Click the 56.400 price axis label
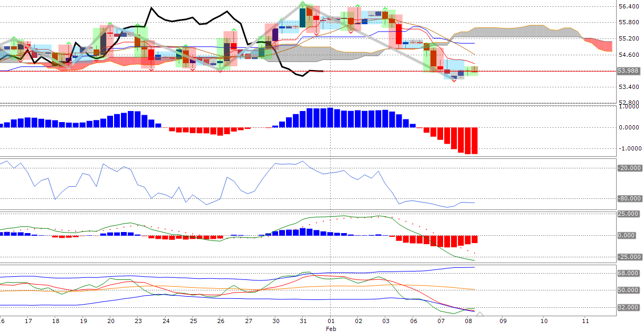The image size is (644, 332). (628, 6)
